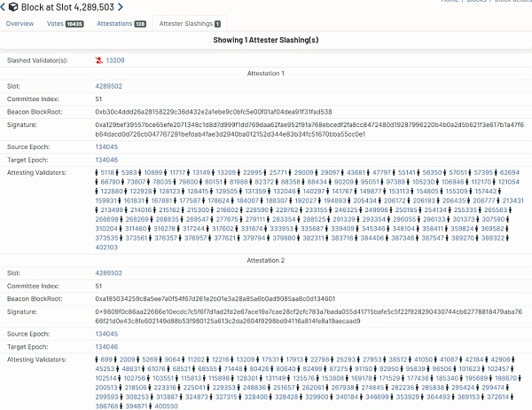Click the red slashed validator icon
Viewport: 532px width, 410px height.
pyautogui.click(x=98, y=60)
